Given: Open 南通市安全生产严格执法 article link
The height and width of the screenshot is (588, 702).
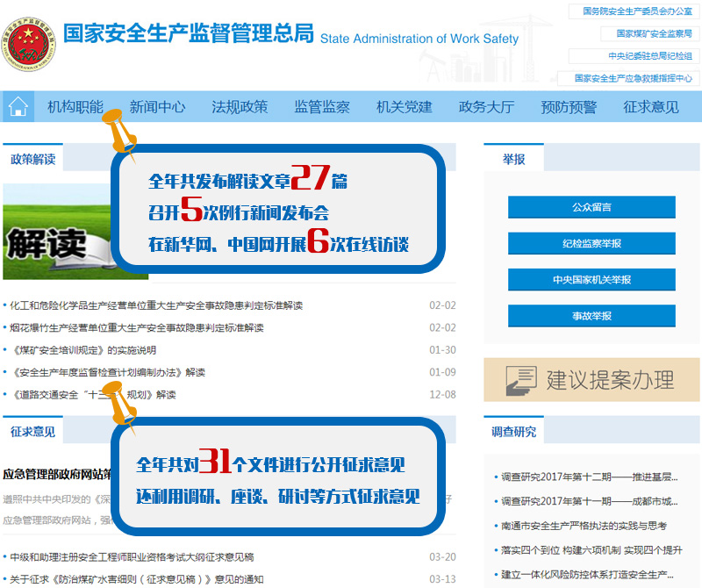Looking at the screenshot, I should [x=584, y=526].
